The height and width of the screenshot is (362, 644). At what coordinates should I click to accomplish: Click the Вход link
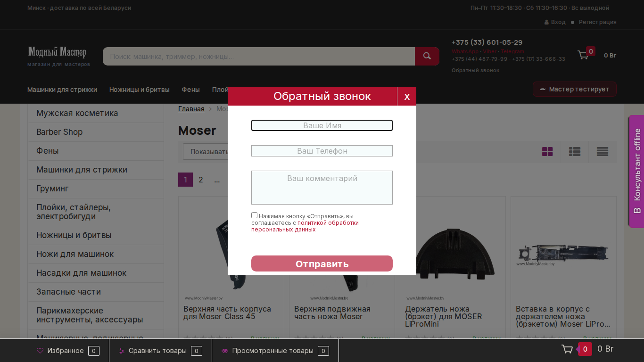tap(558, 22)
